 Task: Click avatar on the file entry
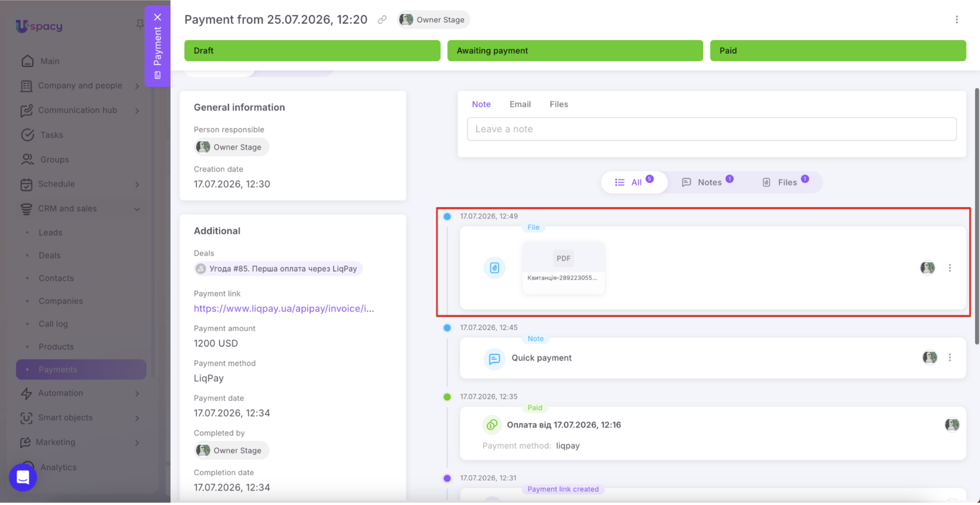pos(927,268)
